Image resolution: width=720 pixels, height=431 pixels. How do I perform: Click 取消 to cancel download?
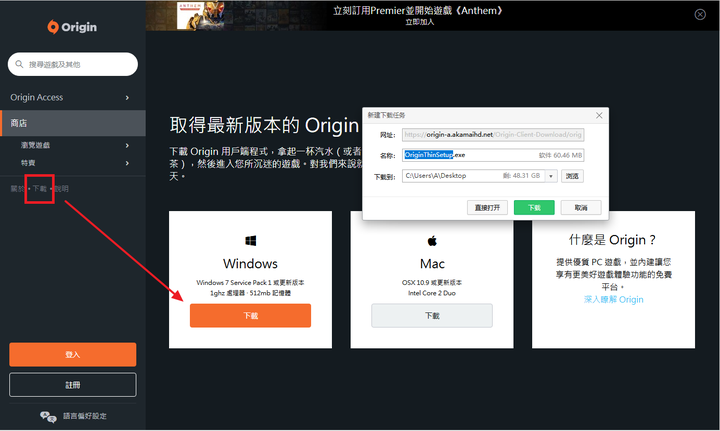581,207
